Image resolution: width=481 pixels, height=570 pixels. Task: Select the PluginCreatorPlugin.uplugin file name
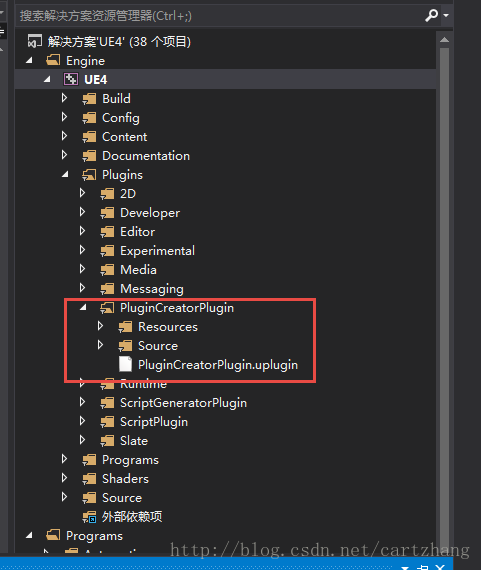pyautogui.click(x=218, y=365)
